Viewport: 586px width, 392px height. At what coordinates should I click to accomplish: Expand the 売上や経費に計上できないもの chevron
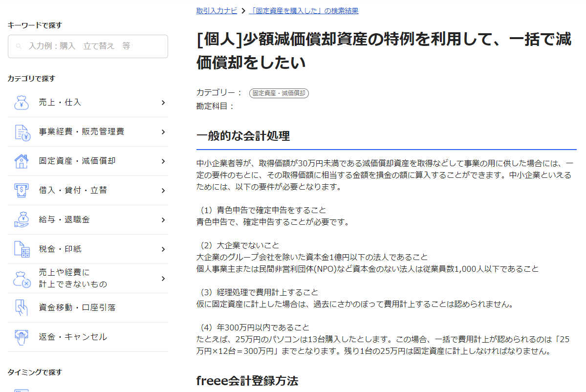[163, 279]
